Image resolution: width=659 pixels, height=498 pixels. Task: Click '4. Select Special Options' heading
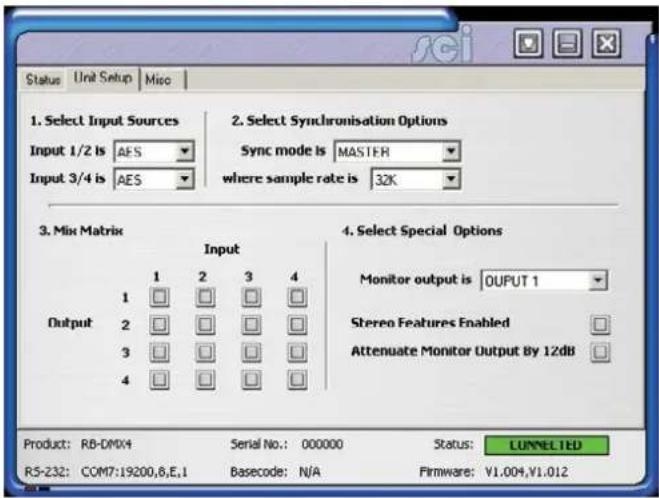[422, 231]
